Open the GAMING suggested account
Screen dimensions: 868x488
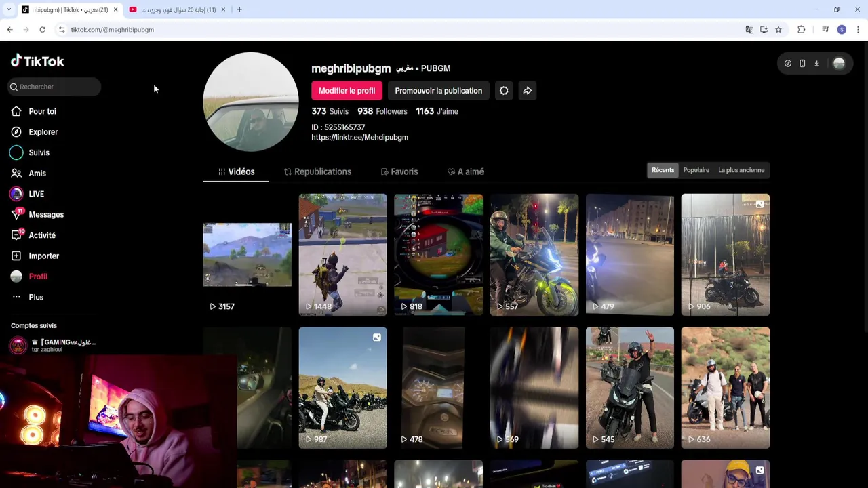[54, 346]
